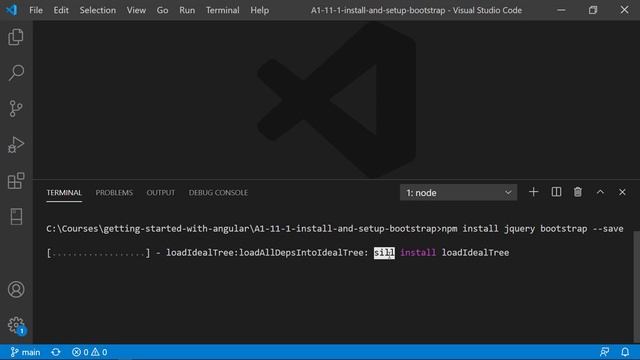
Task: Open the Explorer view in activity bar
Action: coord(16,37)
